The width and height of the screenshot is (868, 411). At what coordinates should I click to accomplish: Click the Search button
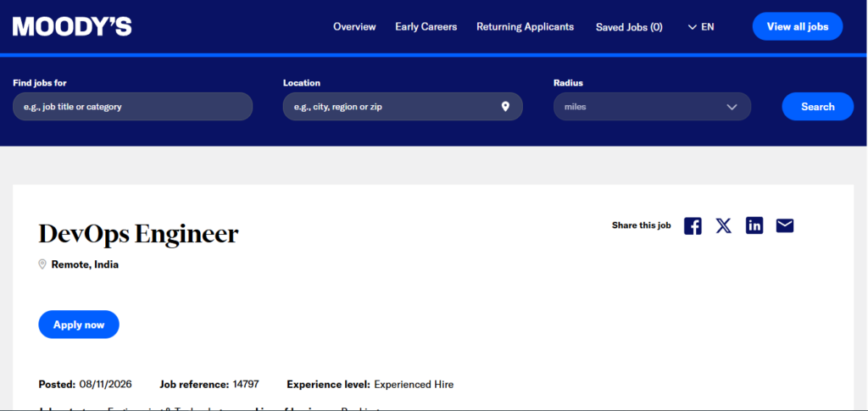click(x=818, y=106)
